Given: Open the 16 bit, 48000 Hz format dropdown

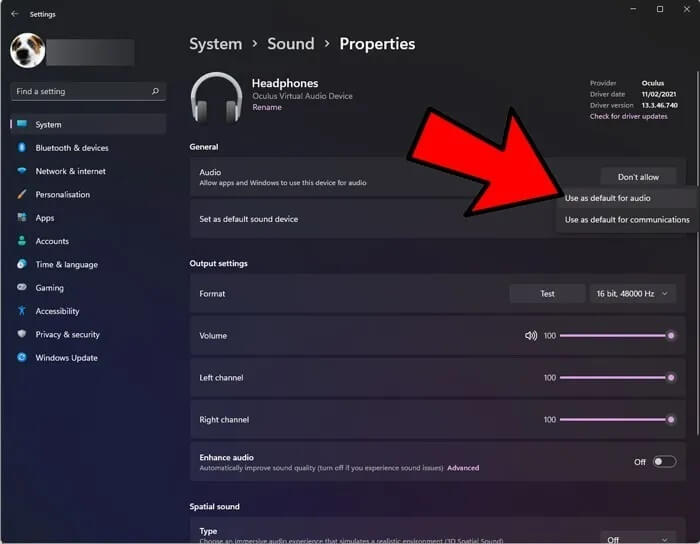Looking at the screenshot, I should click(632, 294).
